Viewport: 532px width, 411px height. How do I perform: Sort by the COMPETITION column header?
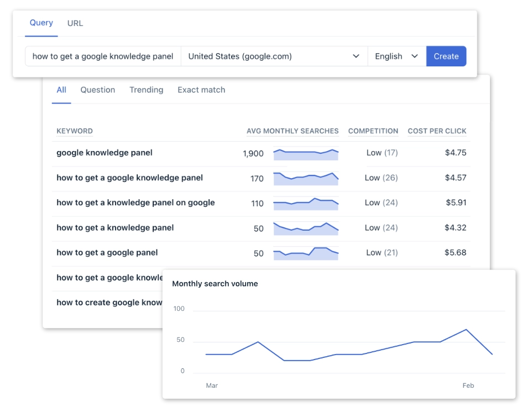373,131
